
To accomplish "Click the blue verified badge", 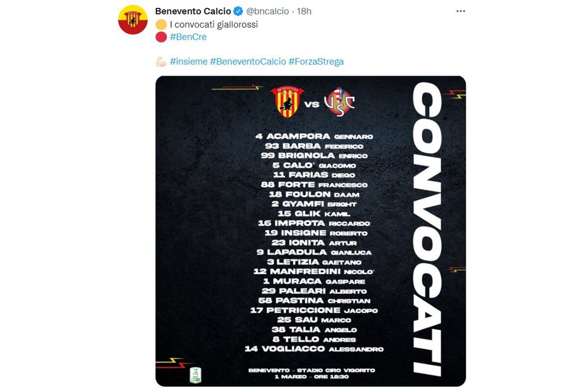I will click(x=238, y=11).
